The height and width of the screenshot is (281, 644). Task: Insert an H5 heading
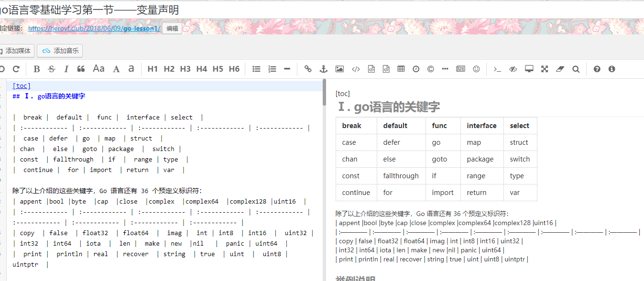[218, 69]
